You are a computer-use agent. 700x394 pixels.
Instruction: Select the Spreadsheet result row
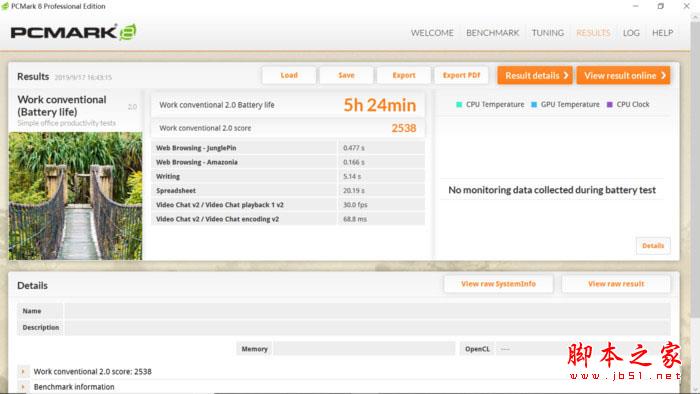(x=288, y=191)
